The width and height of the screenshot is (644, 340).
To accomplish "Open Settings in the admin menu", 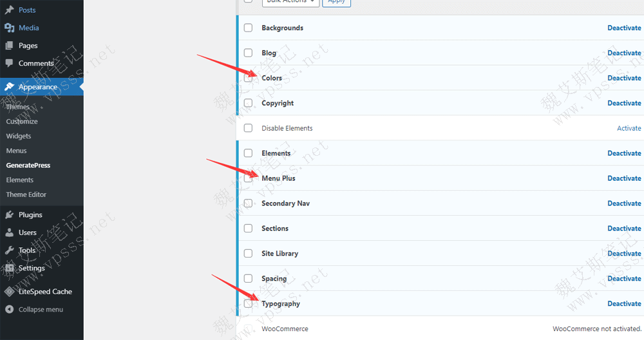I will [x=32, y=268].
